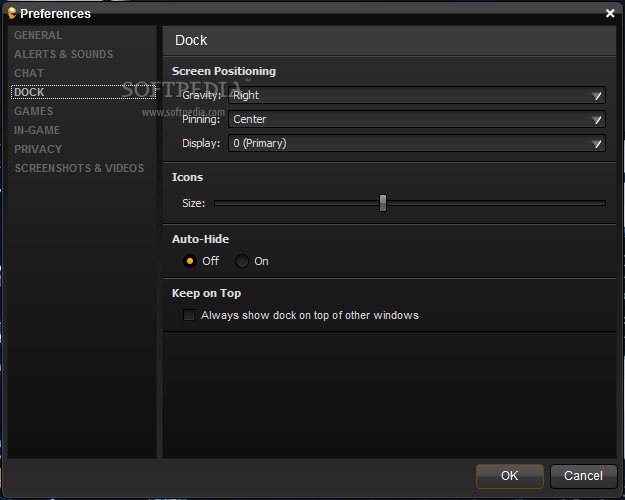Open the Gravity dropdown set to Right
The image size is (625, 500).
(x=417, y=95)
